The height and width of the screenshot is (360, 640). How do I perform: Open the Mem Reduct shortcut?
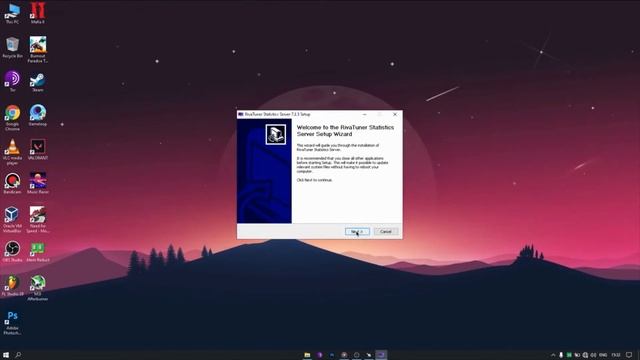pyautogui.click(x=38, y=251)
